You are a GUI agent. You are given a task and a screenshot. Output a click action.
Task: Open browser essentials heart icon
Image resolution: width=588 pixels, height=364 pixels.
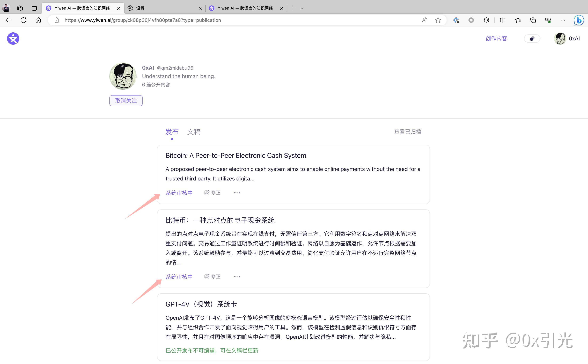548,20
